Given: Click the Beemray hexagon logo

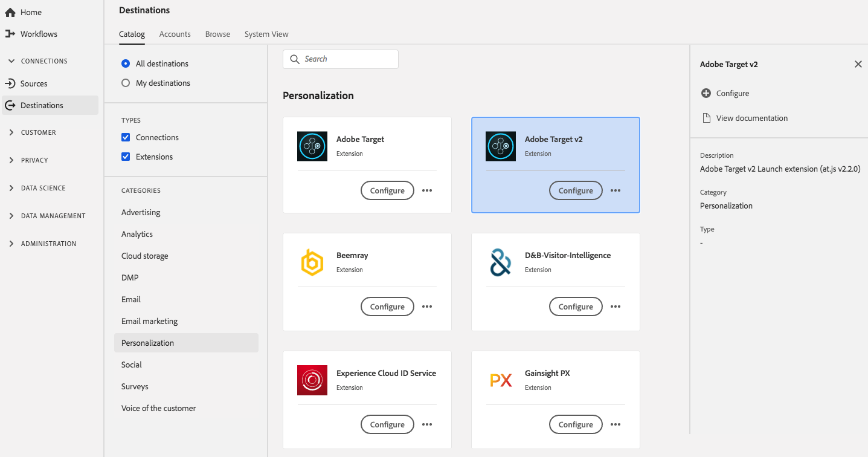Looking at the screenshot, I should (x=312, y=262).
